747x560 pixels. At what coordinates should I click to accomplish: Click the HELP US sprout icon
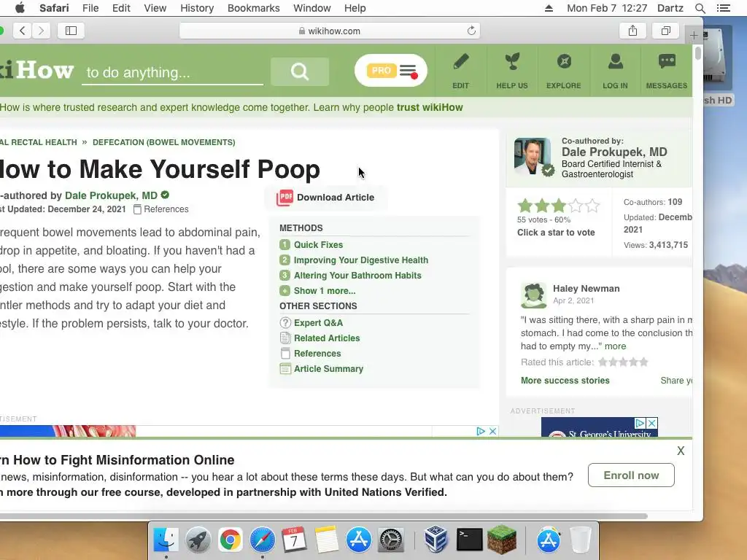click(x=512, y=62)
